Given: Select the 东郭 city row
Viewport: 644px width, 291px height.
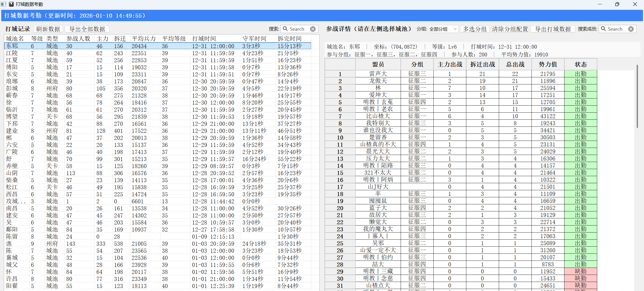Looking at the screenshot, I should 158,46.
